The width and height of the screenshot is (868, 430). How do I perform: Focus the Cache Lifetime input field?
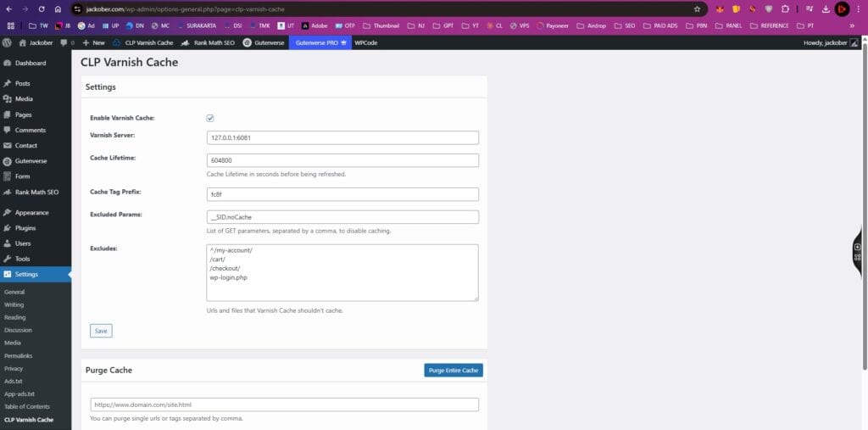click(342, 160)
